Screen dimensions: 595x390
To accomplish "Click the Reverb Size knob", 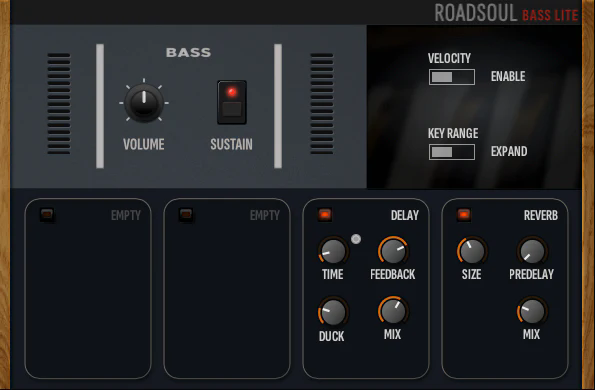I will coord(472,251).
